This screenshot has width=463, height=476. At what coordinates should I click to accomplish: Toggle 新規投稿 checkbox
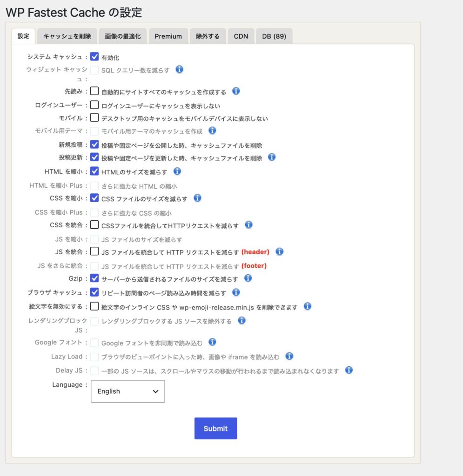(94, 145)
